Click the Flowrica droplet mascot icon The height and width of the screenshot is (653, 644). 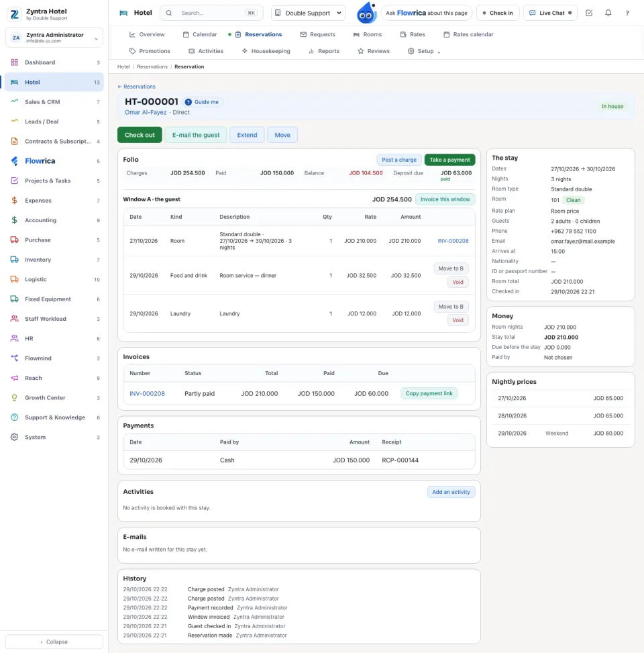(x=366, y=13)
